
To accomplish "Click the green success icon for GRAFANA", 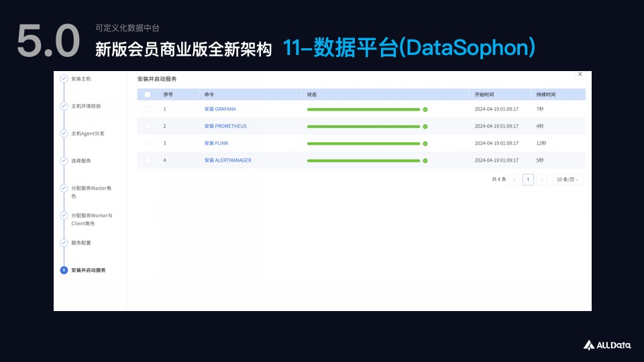I will pyautogui.click(x=425, y=109).
